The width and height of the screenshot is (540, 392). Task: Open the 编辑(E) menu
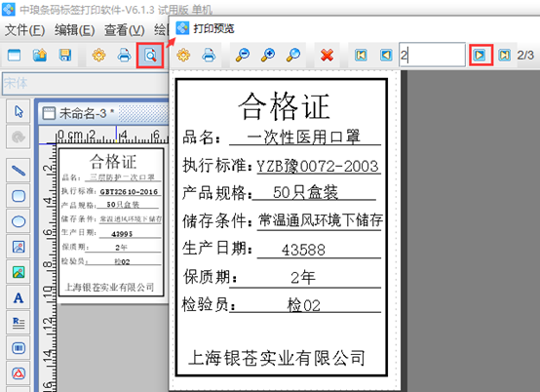[74, 30]
